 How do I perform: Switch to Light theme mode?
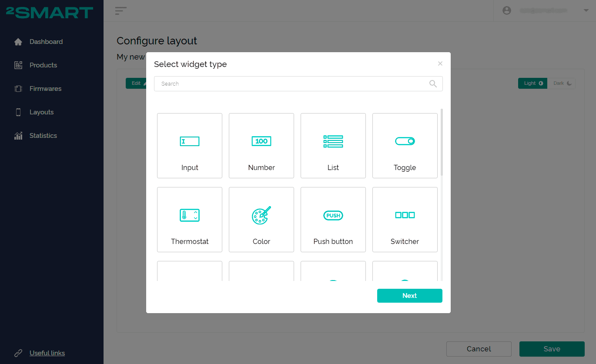532,83
